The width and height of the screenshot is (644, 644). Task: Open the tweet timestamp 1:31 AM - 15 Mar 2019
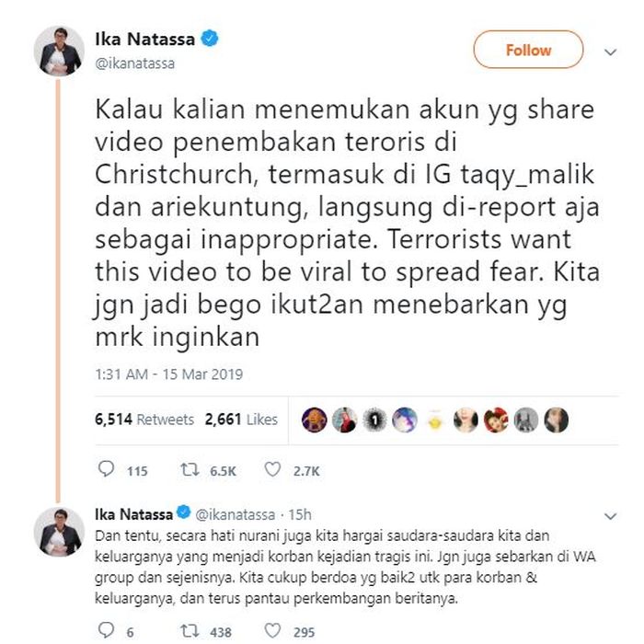[x=168, y=374]
